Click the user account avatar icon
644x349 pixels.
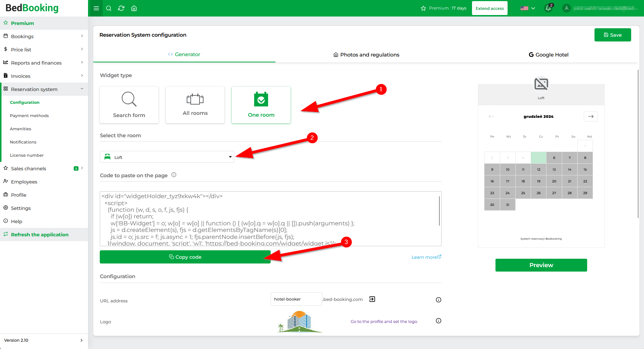pyautogui.click(x=566, y=8)
